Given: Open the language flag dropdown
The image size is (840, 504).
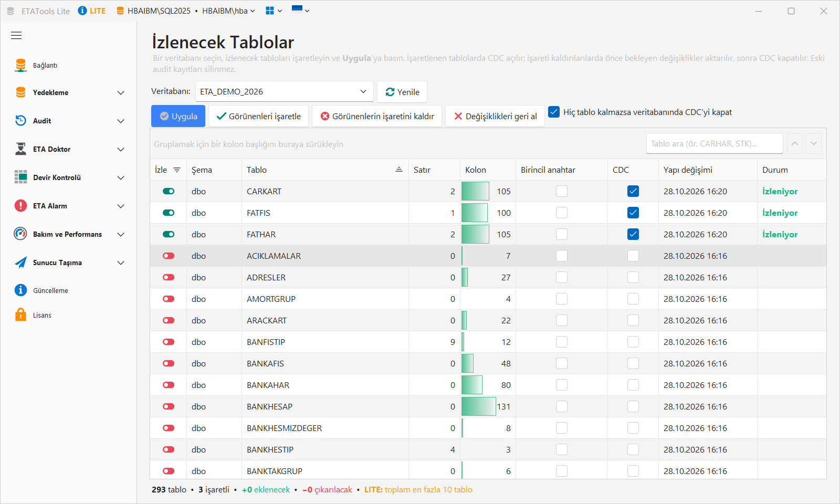Looking at the screenshot, I should coord(300,10).
